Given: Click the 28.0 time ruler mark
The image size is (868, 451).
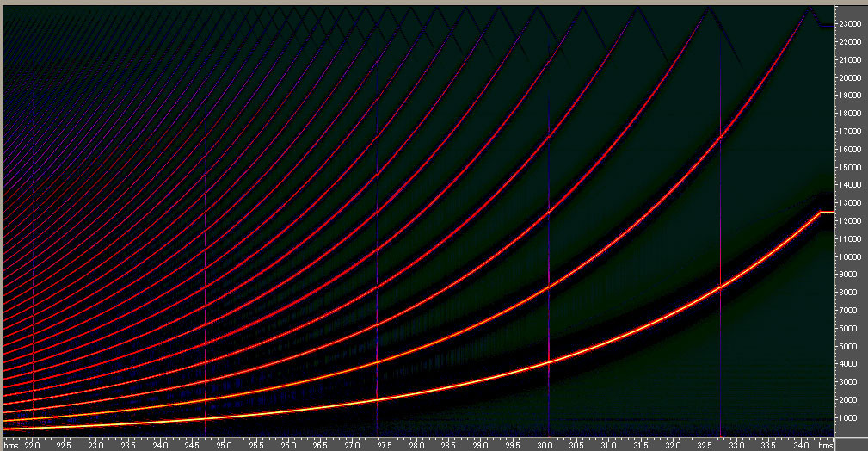Looking at the screenshot, I should 416,445.
